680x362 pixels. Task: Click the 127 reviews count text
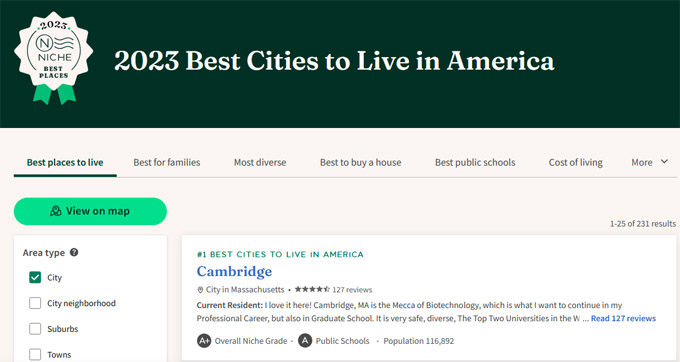coord(352,290)
